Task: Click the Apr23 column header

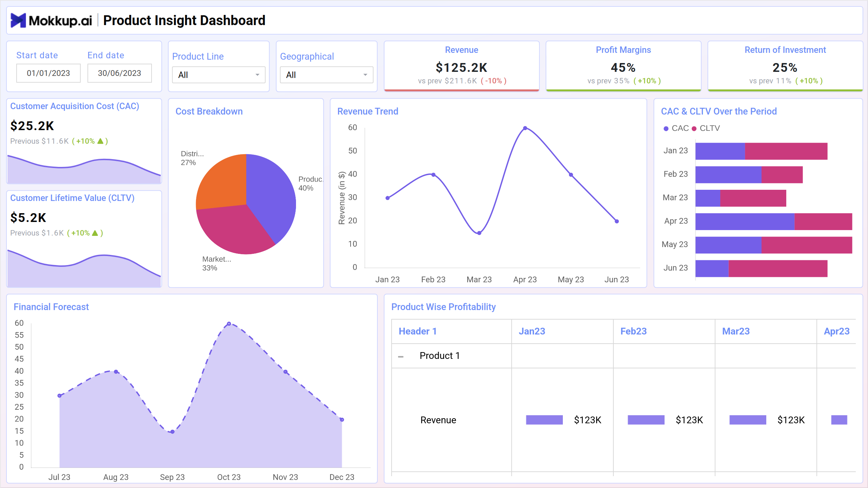Action: point(837,331)
